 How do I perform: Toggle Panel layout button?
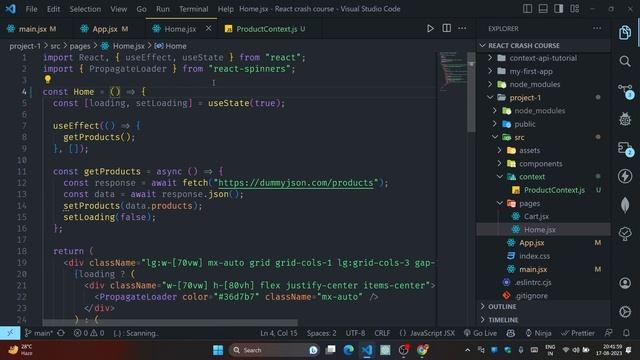pyautogui.click(x=543, y=9)
